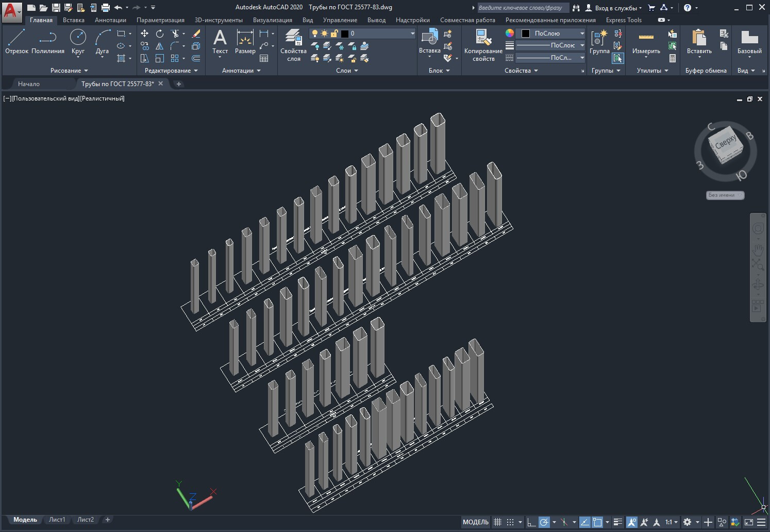Choose the Scale tool in Редактирование
Image resolution: width=770 pixels, height=532 pixels.
coord(160,58)
